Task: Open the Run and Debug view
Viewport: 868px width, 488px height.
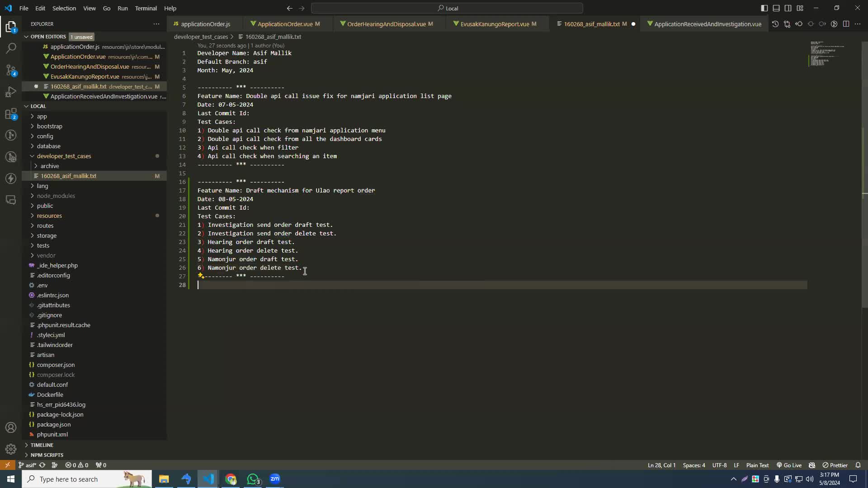Action: pos(11,92)
